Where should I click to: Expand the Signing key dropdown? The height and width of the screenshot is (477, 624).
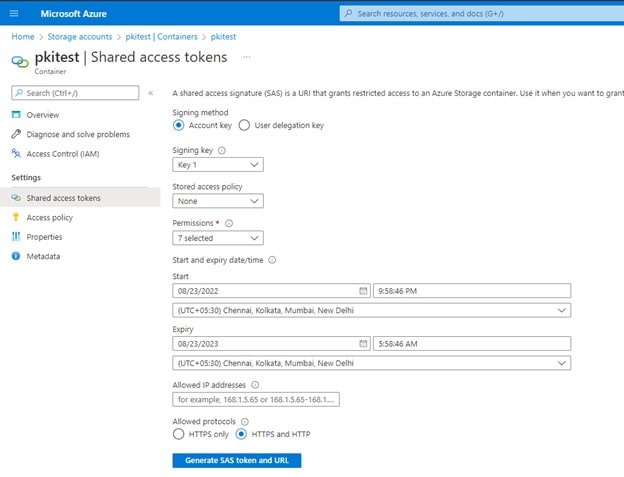coord(217,165)
